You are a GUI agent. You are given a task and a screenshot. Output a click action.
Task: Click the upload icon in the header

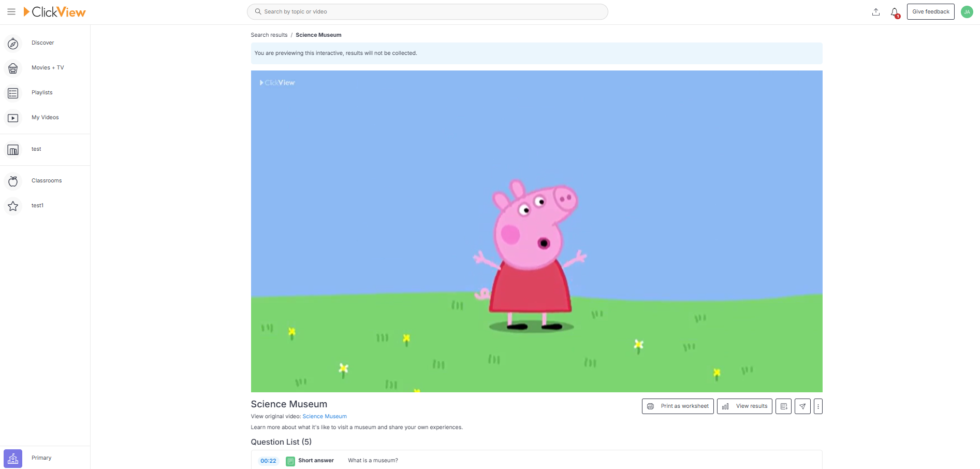875,12
